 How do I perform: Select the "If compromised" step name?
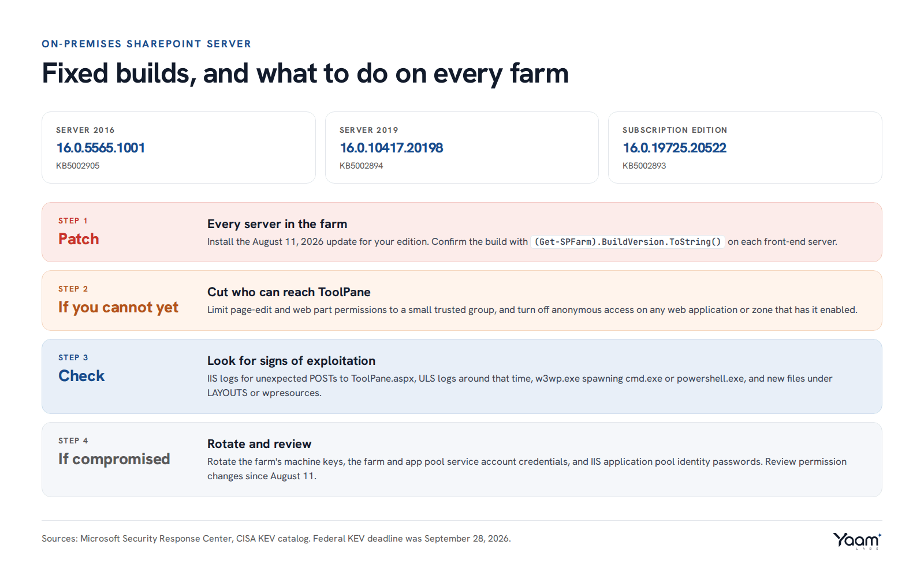[x=114, y=460]
